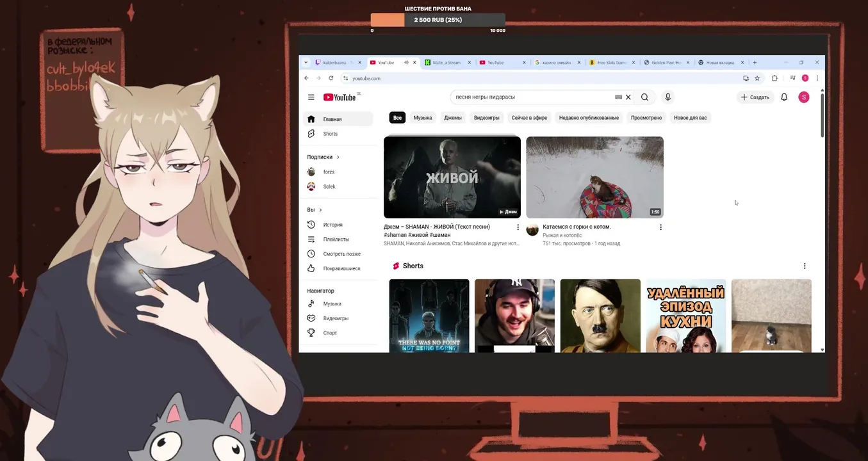The image size is (868, 461).
Task: Click the 2 500 RUB donation progress bar
Action: pyautogui.click(x=438, y=20)
